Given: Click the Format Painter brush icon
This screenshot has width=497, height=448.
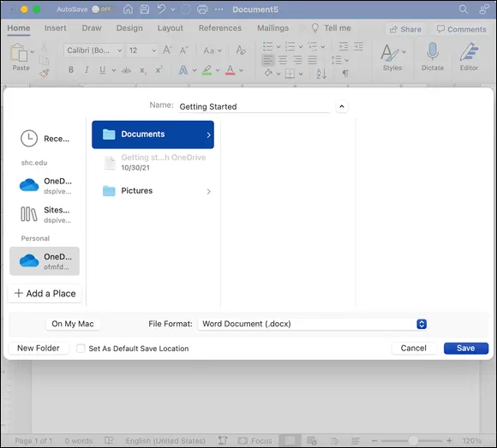Looking at the screenshot, I should 44,74.
